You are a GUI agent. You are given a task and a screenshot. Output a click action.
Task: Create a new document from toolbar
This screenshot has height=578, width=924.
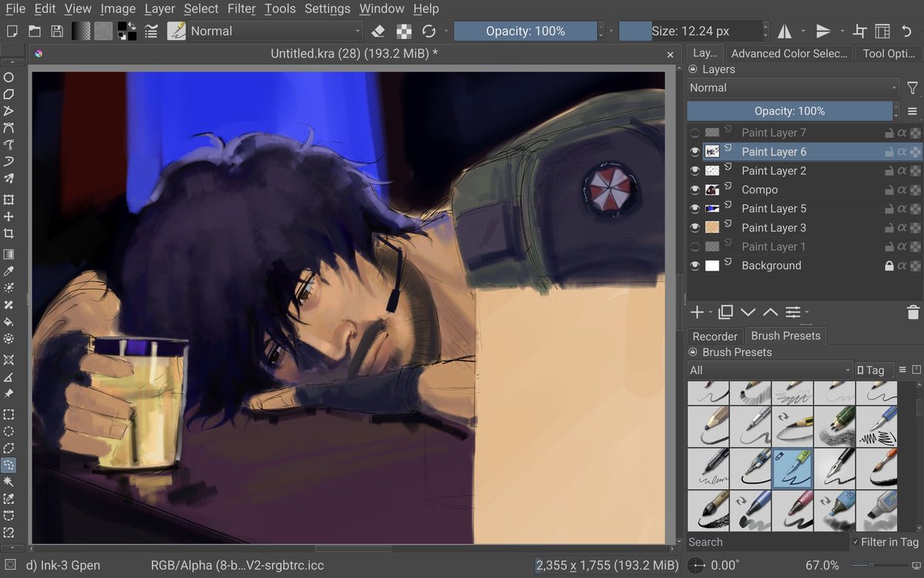pyautogui.click(x=12, y=31)
